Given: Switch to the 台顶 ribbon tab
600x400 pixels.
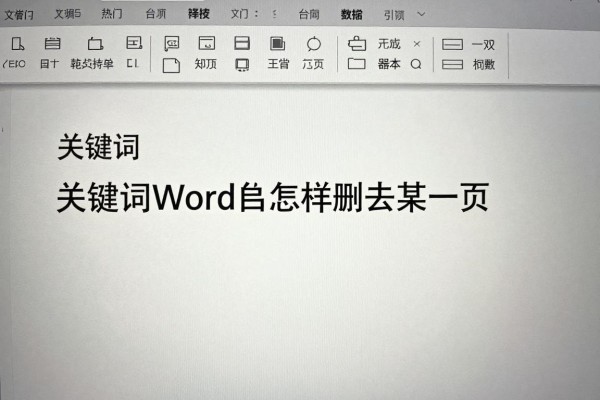Looking at the screenshot, I should pyautogui.click(x=156, y=14).
